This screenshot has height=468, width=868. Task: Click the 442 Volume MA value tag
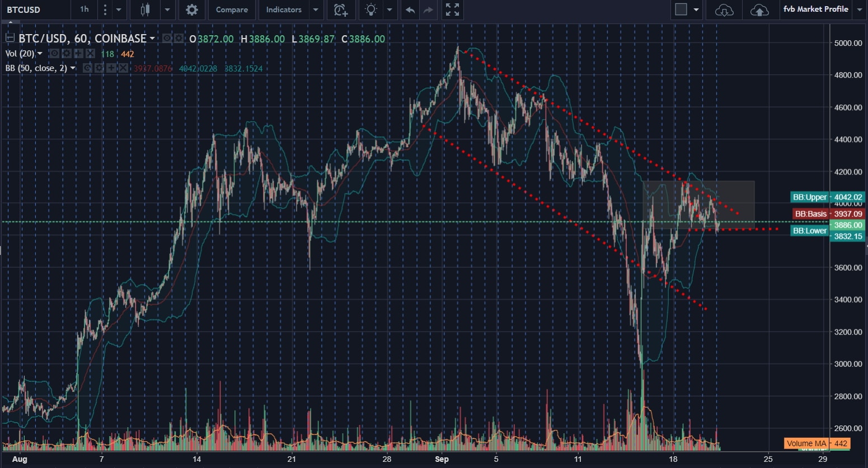(841, 443)
